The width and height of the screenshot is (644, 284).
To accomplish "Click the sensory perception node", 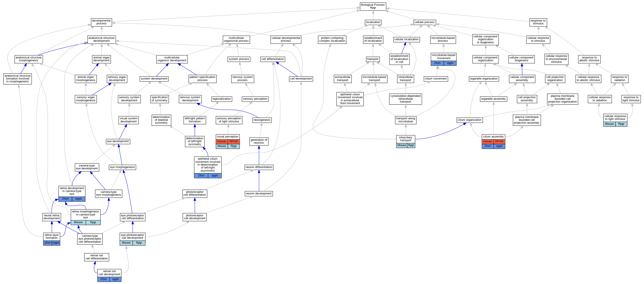I will (255, 99).
